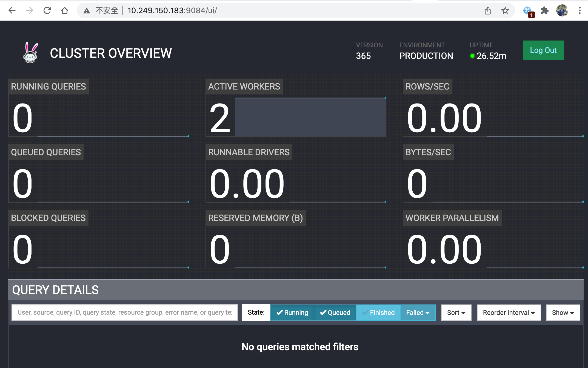Open Chrome three-dot menu
Screen dimensions: 588x368
click(580, 11)
